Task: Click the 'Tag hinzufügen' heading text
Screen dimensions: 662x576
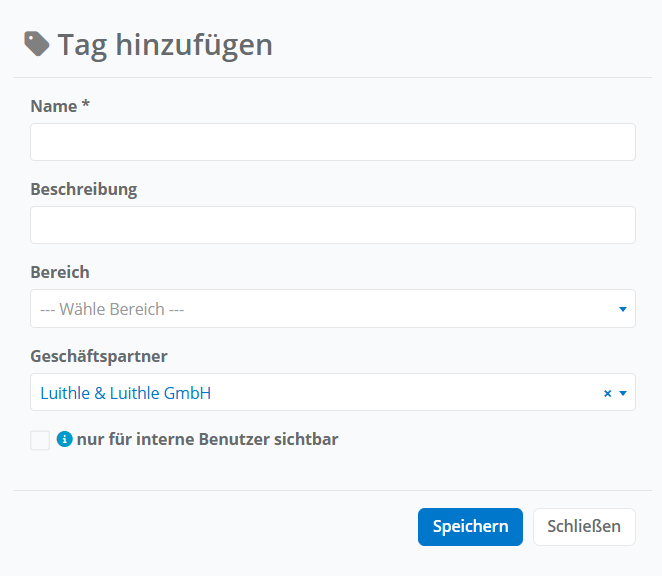Action: [x=165, y=44]
